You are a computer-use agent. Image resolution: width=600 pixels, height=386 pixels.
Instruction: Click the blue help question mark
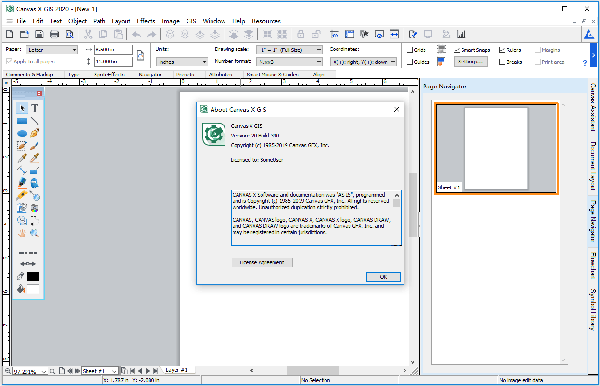(585, 63)
